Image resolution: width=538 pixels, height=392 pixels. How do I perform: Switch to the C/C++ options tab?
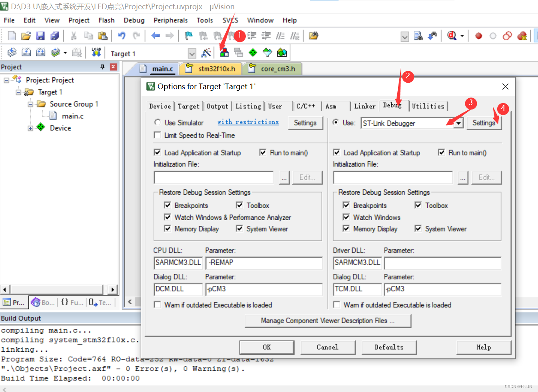pos(306,106)
